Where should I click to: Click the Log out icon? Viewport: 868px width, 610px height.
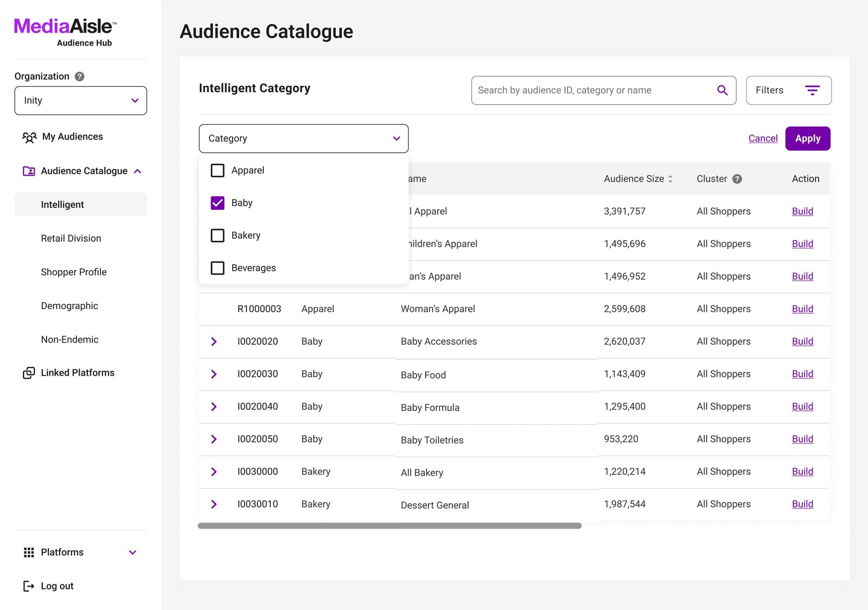click(x=29, y=586)
